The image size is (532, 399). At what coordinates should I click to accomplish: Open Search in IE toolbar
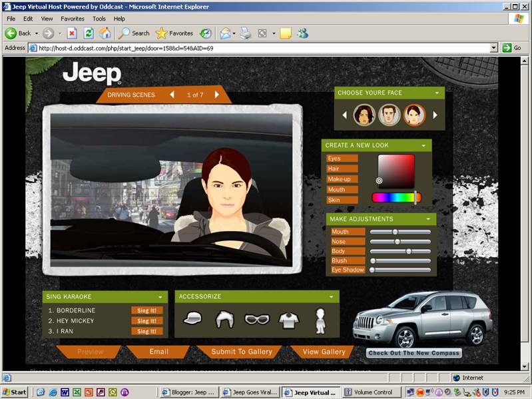click(x=134, y=33)
